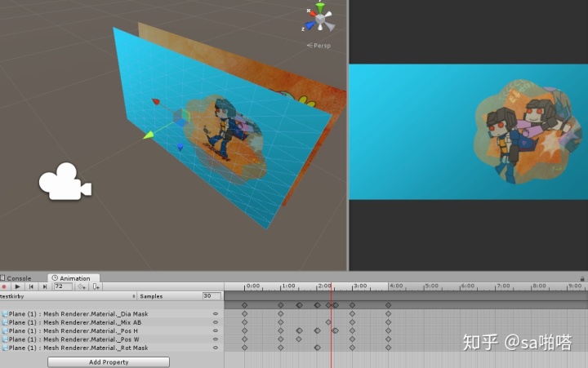Select the _Mix AB keyframe just after 2:00

[328, 322]
